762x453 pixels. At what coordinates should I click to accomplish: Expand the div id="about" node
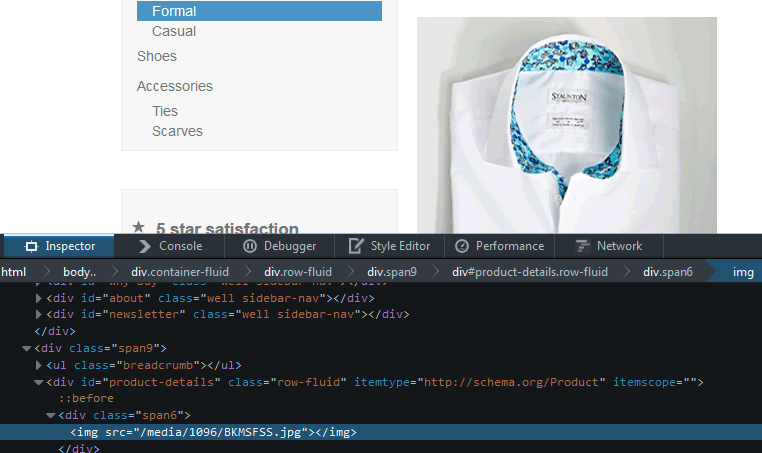[39, 298]
